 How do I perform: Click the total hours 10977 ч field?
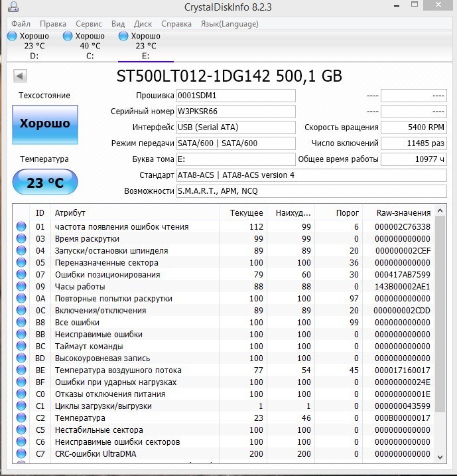(x=414, y=159)
